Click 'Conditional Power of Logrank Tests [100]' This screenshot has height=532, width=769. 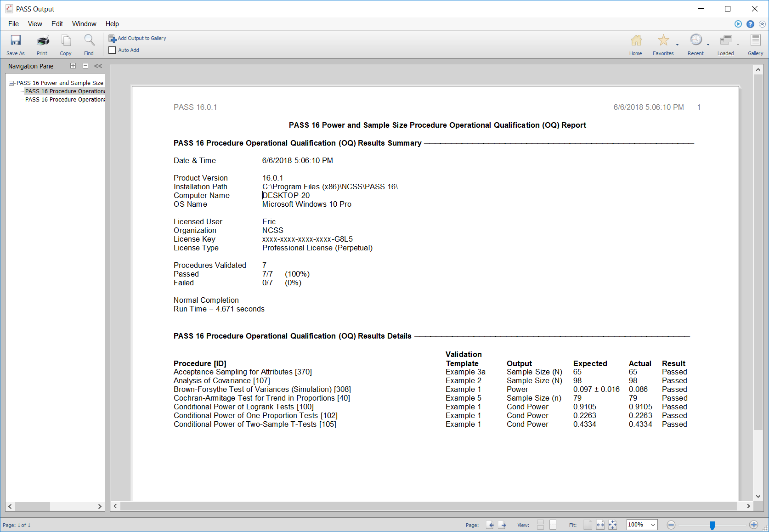pos(243,407)
